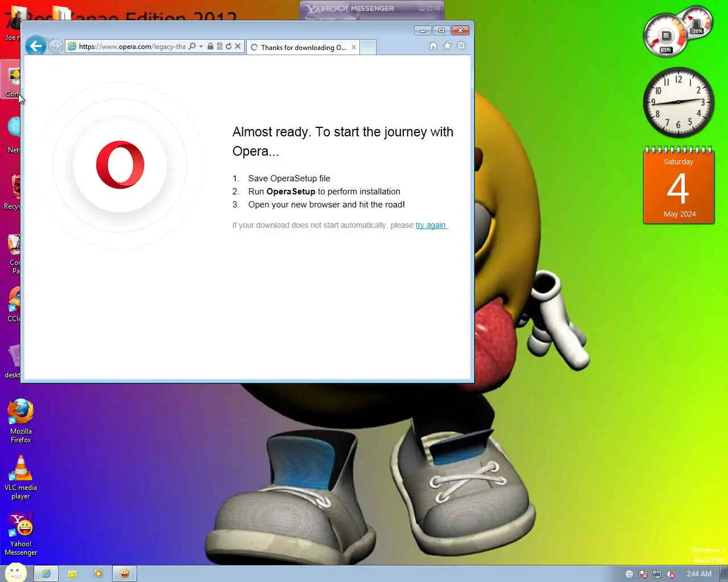
Task: Click Internet Explorer on the taskbar
Action: pyautogui.click(x=46, y=573)
